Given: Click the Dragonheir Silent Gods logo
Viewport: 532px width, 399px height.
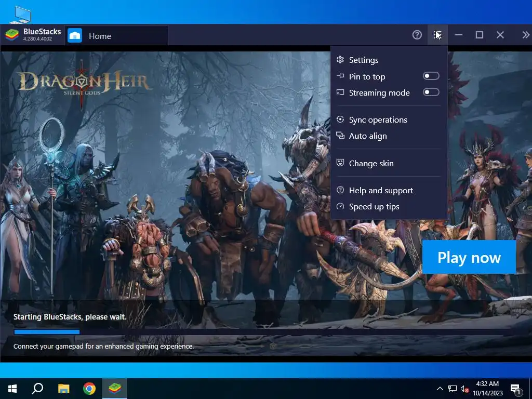Looking at the screenshot, I should 84,84.
